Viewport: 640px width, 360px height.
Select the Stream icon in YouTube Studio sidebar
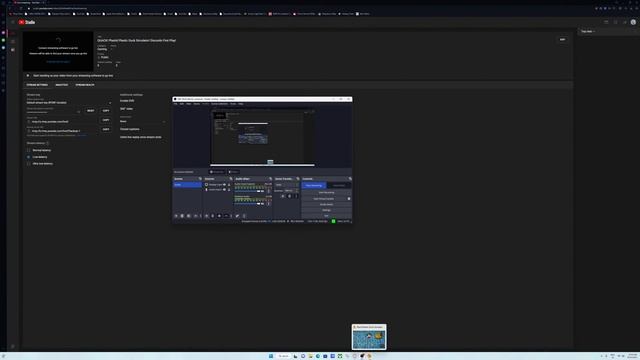click(13, 33)
